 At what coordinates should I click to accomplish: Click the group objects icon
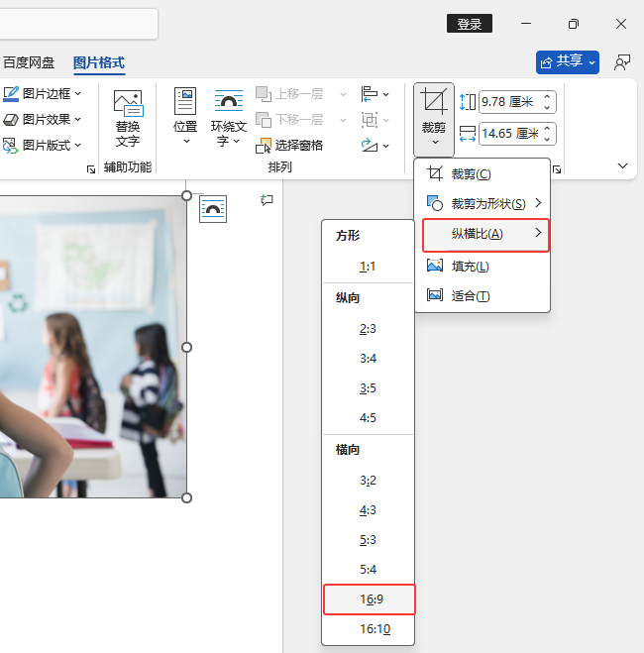coord(370,120)
